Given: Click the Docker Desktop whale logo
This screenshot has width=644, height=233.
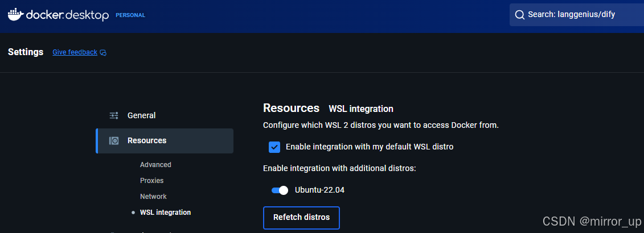Looking at the screenshot, I should (x=15, y=14).
